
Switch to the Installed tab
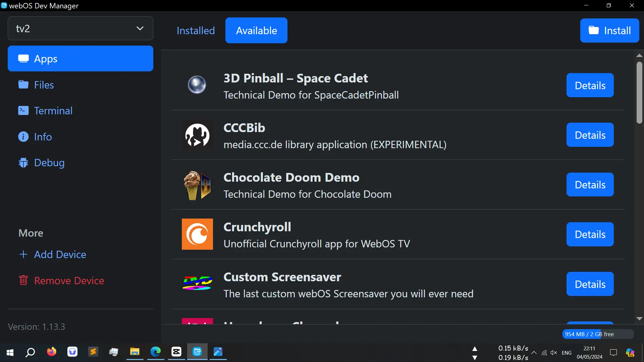[196, 31]
